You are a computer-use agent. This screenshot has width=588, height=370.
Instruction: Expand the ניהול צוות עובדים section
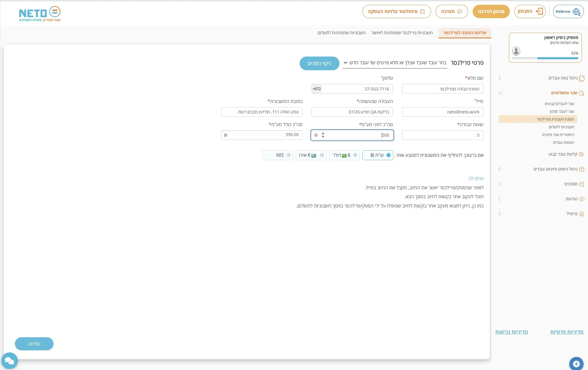[x=500, y=78]
